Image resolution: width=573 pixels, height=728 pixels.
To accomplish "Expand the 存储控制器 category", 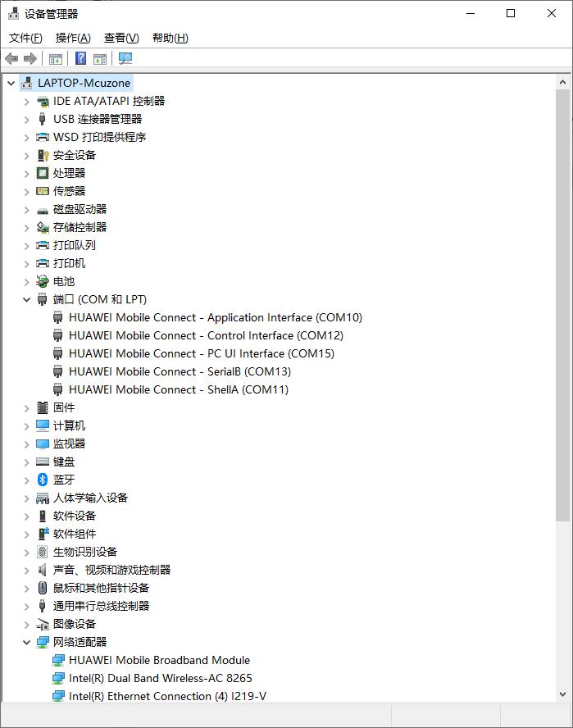I will (x=26, y=228).
